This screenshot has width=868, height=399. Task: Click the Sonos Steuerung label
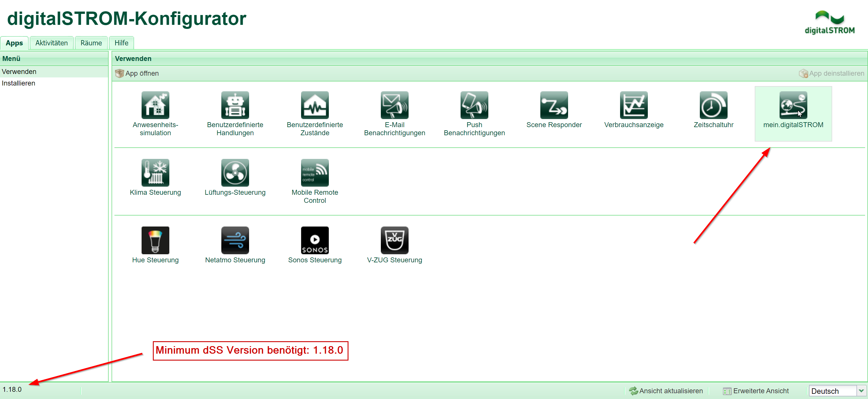click(315, 260)
